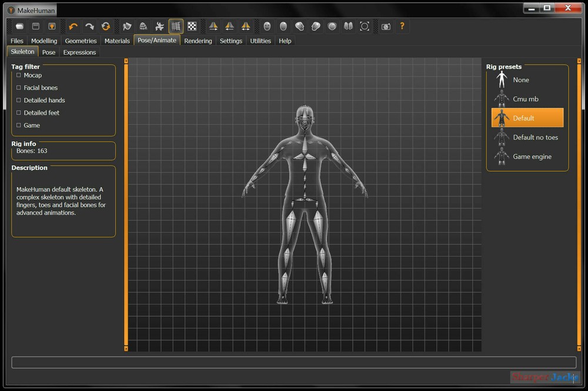Switch to front view head icon
588x391 pixels.
[x=267, y=26]
